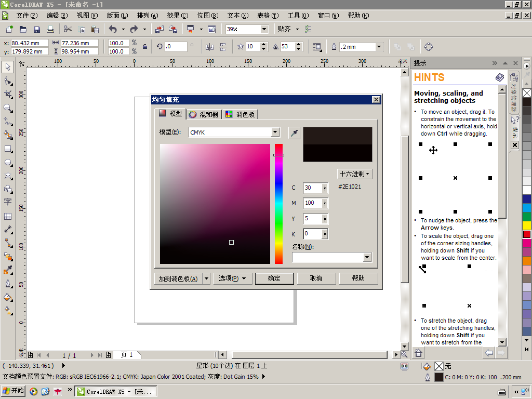
Task: Expand the 名称 name combo box
Action: coord(367,257)
